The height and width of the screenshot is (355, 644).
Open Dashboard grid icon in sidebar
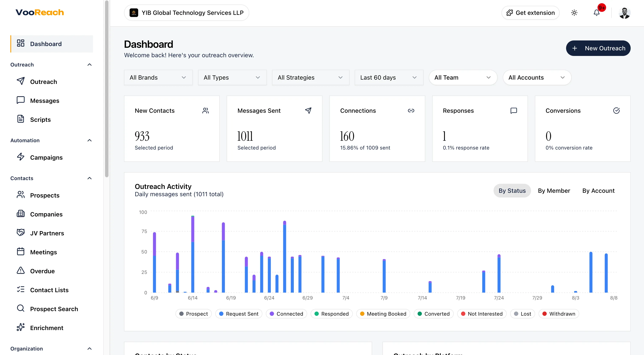tap(20, 43)
